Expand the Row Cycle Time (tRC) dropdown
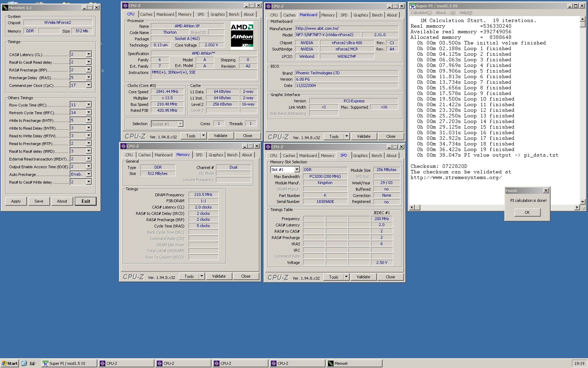This screenshot has width=588, height=368. coord(89,105)
